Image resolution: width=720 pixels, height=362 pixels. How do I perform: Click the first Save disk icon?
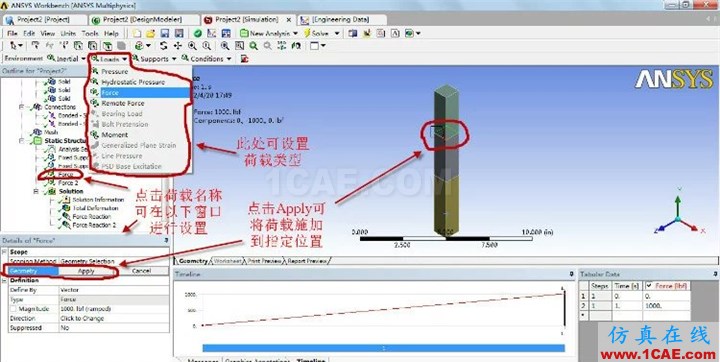[165, 34]
